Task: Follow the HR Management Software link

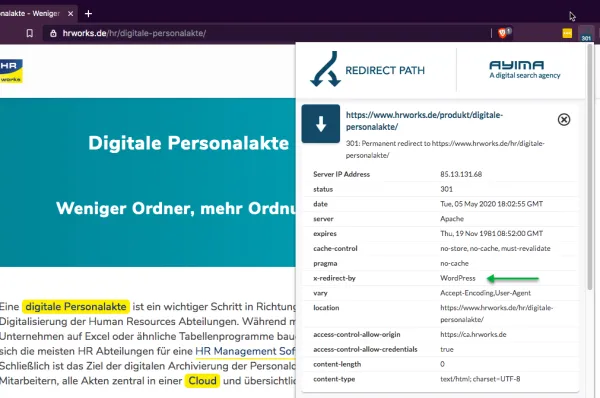Action: pyautogui.click(x=245, y=351)
